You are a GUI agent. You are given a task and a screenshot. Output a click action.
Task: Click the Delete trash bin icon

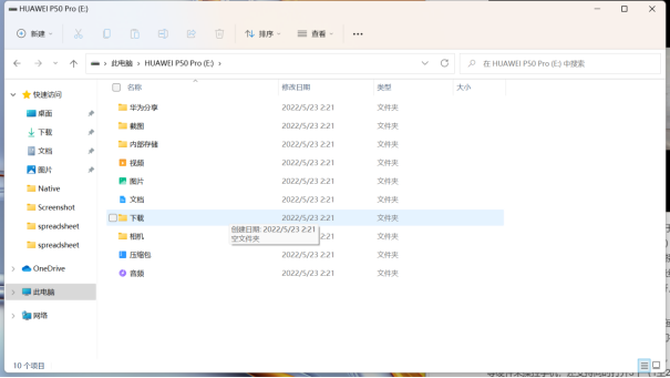pos(219,34)
